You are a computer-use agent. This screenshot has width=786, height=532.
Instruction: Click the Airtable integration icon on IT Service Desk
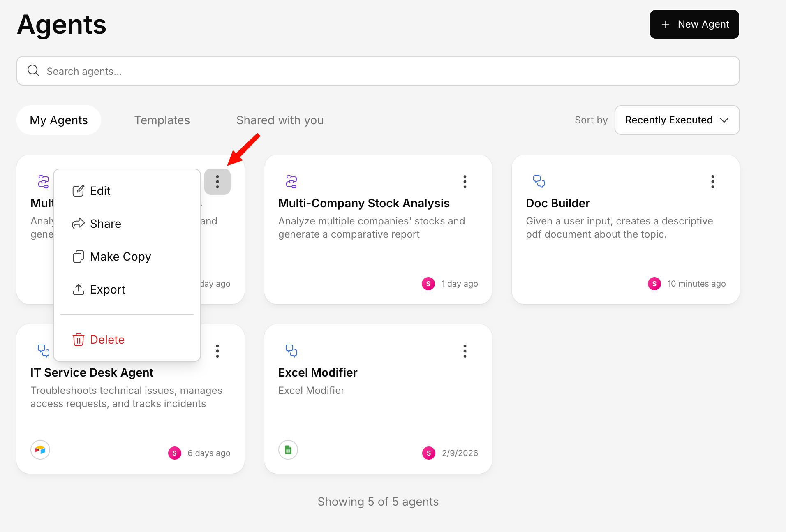click(x=40, y=450)
